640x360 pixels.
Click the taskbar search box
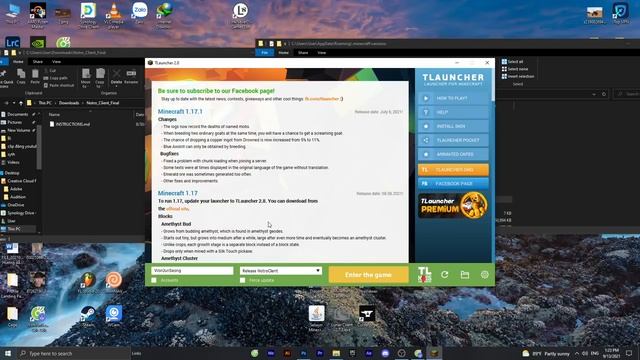coord(73,353)
